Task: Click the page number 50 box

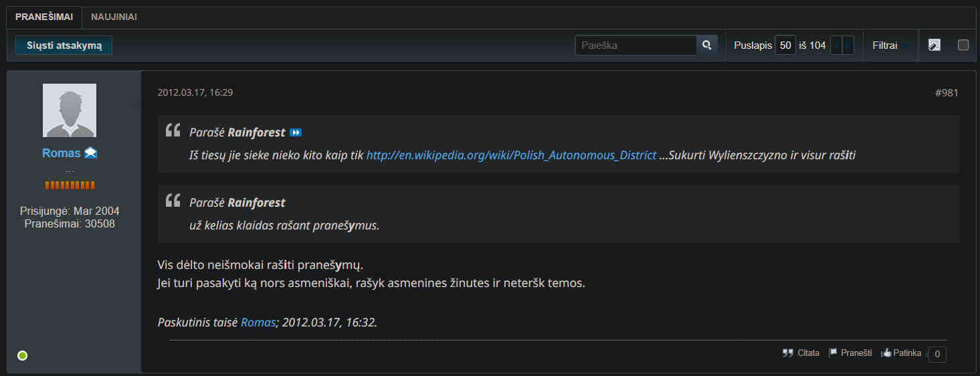Action: coord(785,45)
